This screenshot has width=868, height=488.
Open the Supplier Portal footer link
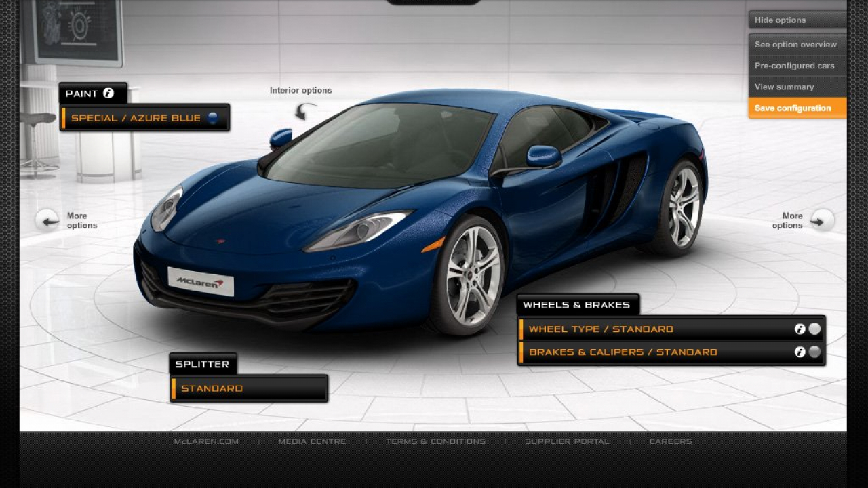pyautogui.click(x=567, y=441)
